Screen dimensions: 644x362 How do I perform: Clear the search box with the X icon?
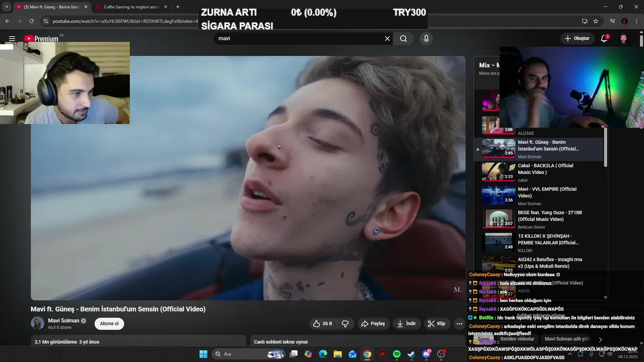(x=387, y=39)
